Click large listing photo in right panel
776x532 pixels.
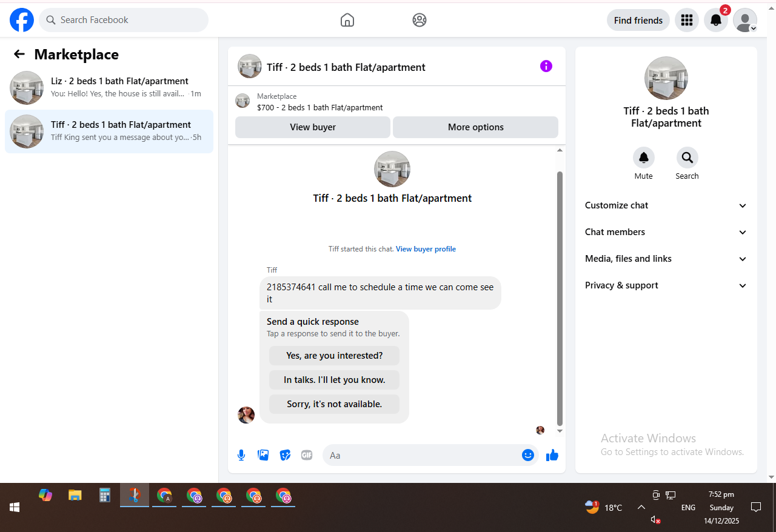[x=666, y=78]
